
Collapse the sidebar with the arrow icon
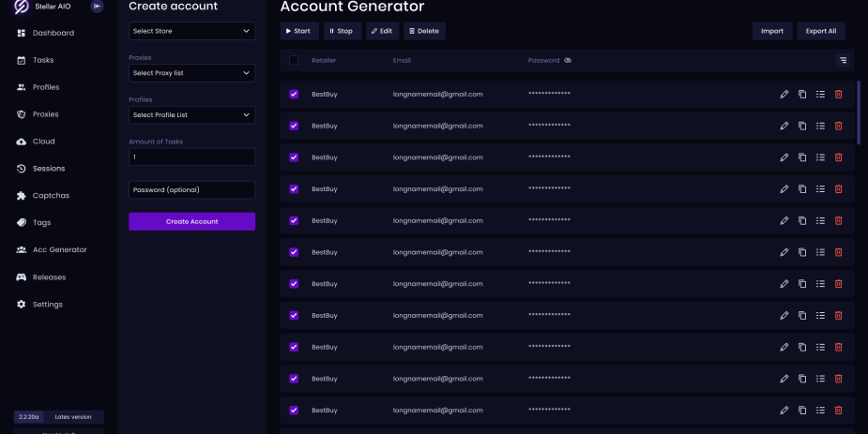pos(97,6)
